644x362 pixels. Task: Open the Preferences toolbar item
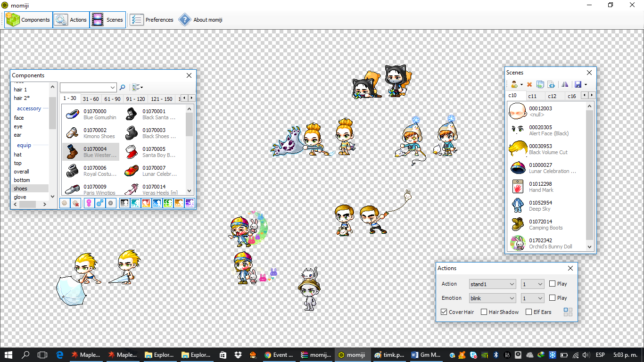[152, 20]
